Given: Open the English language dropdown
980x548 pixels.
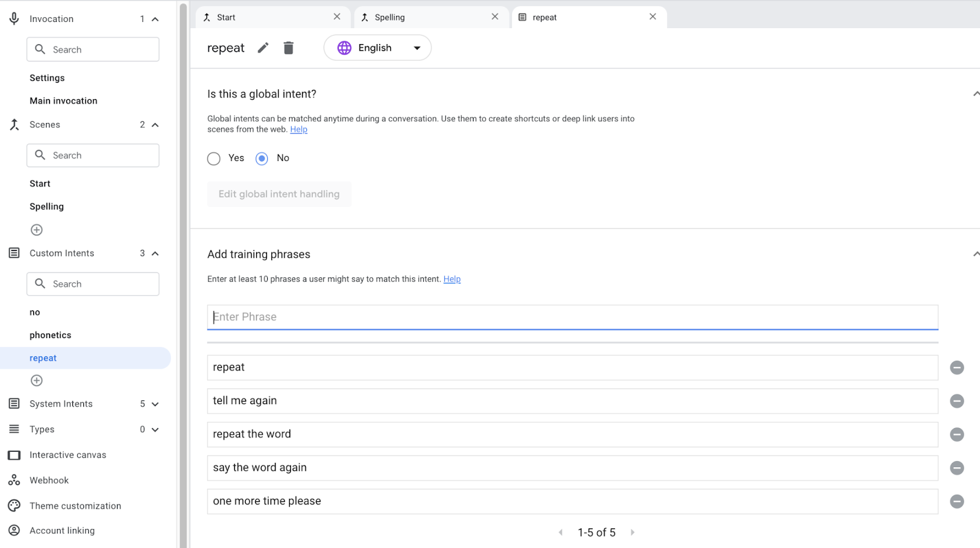Looking at the screenshot, I should click(377, 48).
